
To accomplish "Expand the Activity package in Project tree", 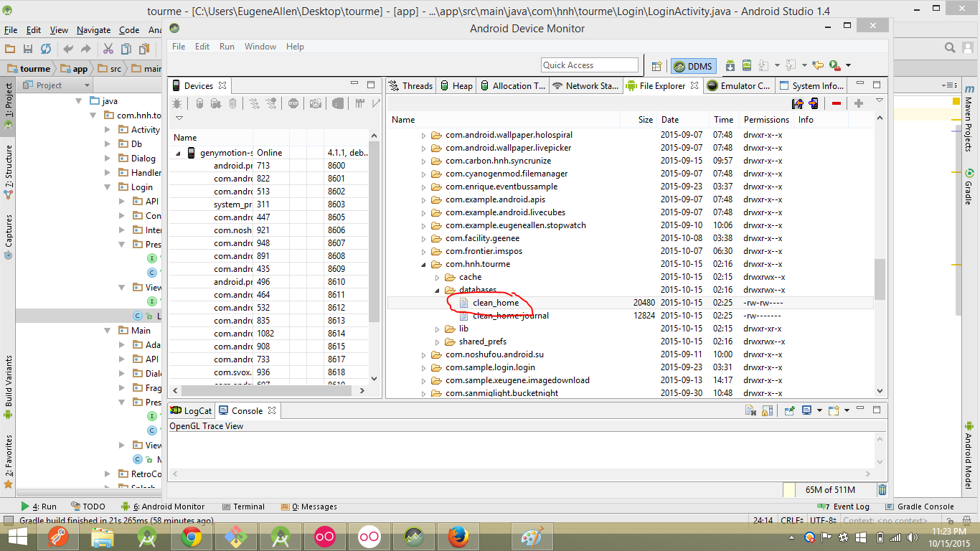I will (108, 130).
